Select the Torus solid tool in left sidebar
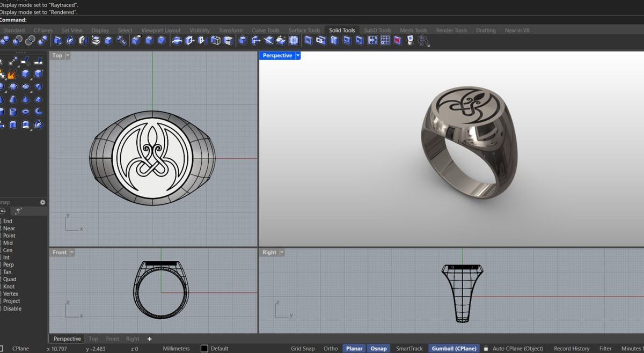The height and width of the screenshot is (353, 644). 26,112
